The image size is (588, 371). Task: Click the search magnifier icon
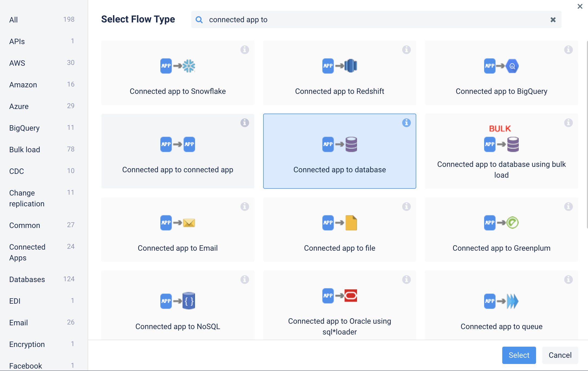[x=199, y=20]
